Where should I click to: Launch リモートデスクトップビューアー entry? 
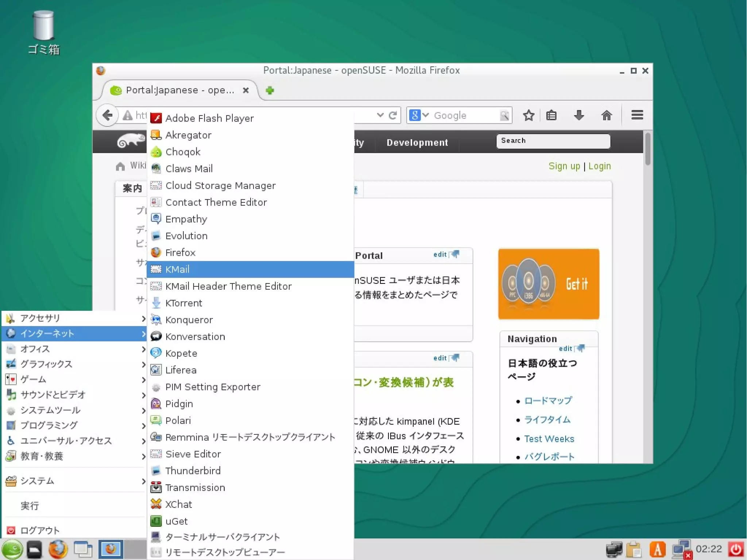[250, 552]
